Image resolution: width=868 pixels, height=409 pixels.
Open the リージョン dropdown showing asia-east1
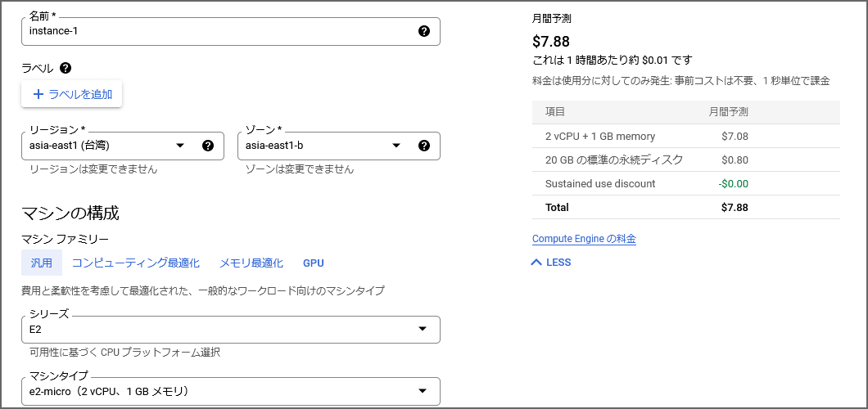[x=106, y=146]
